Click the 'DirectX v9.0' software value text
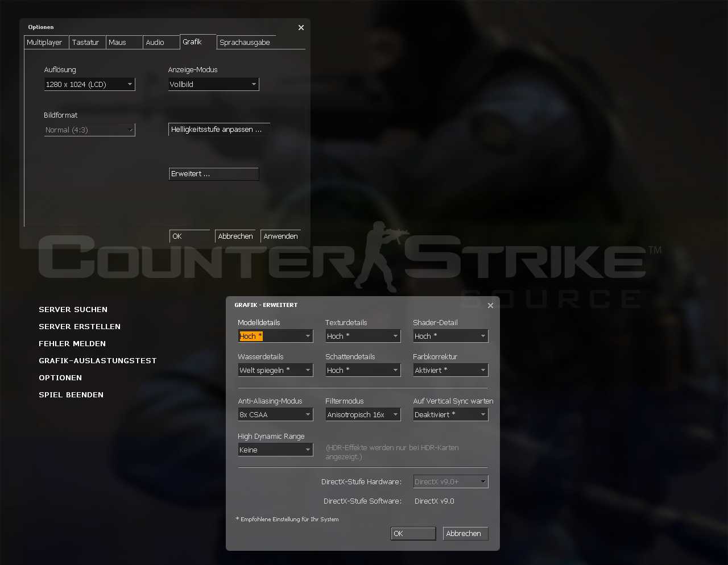This screenshot has width=728, height=565. [x=435, y=501]
